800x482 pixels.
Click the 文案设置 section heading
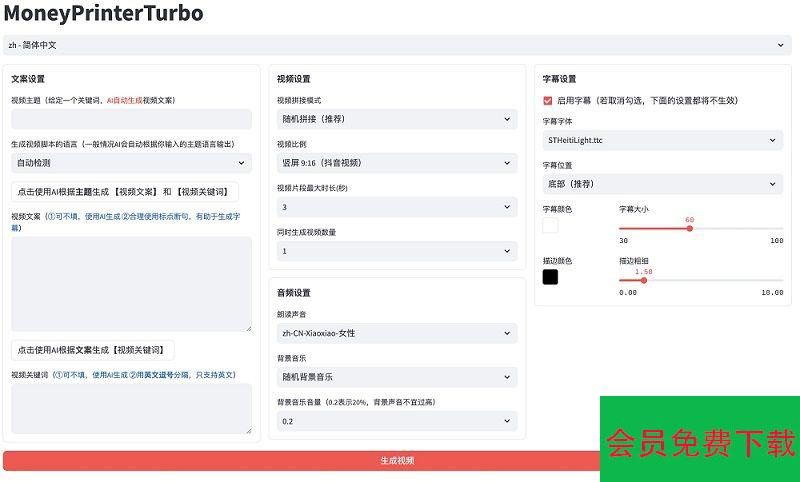(28, 79)
